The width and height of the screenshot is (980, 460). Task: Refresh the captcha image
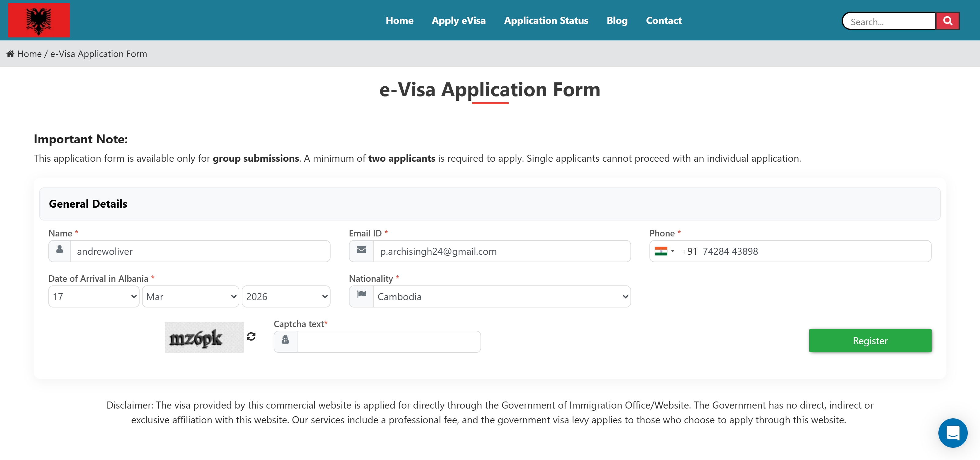251,336
